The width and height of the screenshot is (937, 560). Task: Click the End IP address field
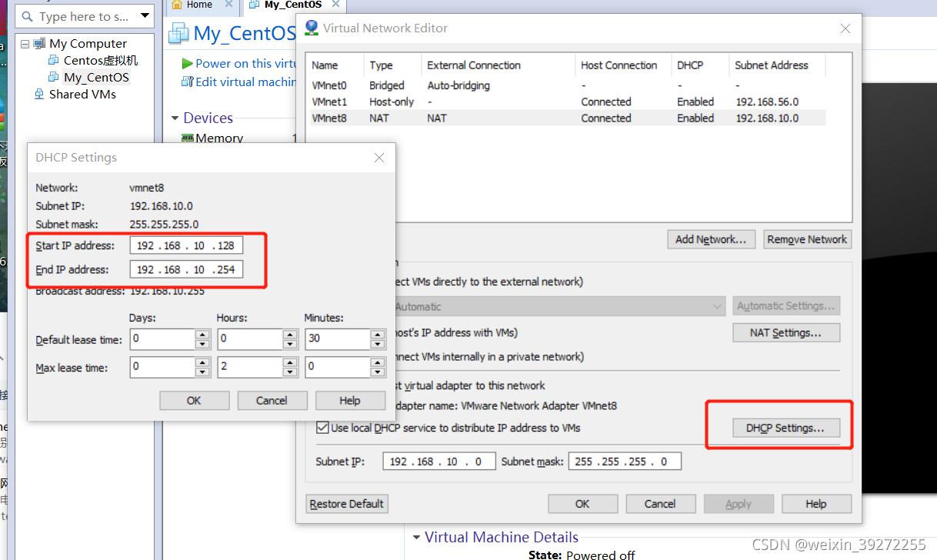pyautogui.click(x=187, y=269)
